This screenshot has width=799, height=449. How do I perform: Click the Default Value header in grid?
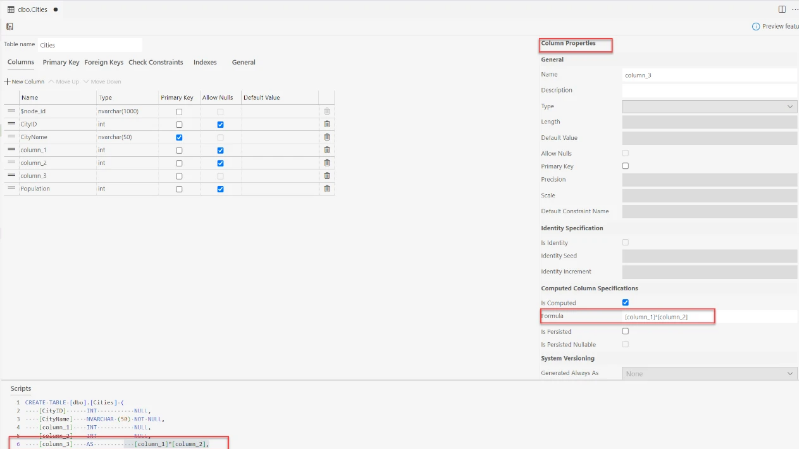point(261,97)
